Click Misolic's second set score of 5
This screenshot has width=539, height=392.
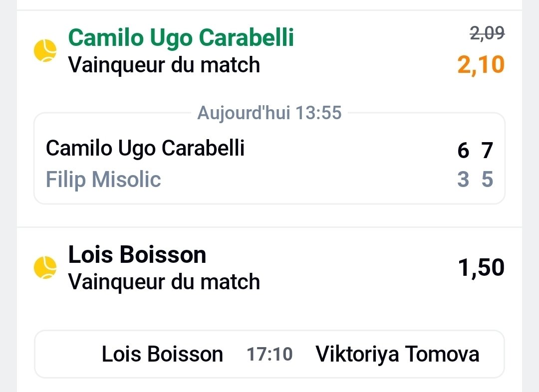pyautogui.click(x=488, y=180)
